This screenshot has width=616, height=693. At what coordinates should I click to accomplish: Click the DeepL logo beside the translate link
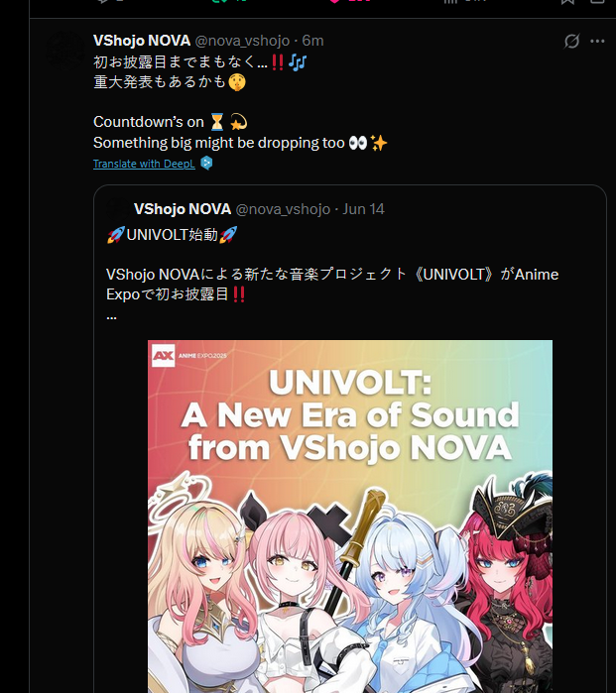coord(206,163)
